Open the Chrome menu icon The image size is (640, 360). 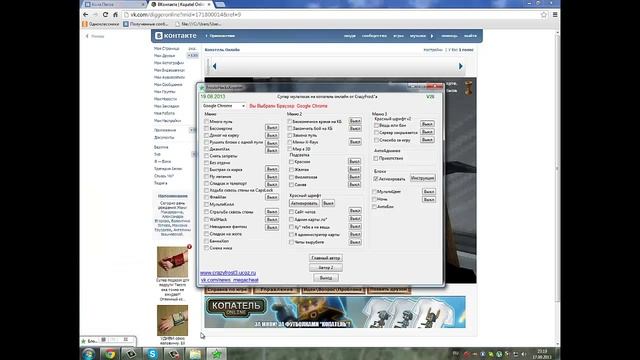555,14
